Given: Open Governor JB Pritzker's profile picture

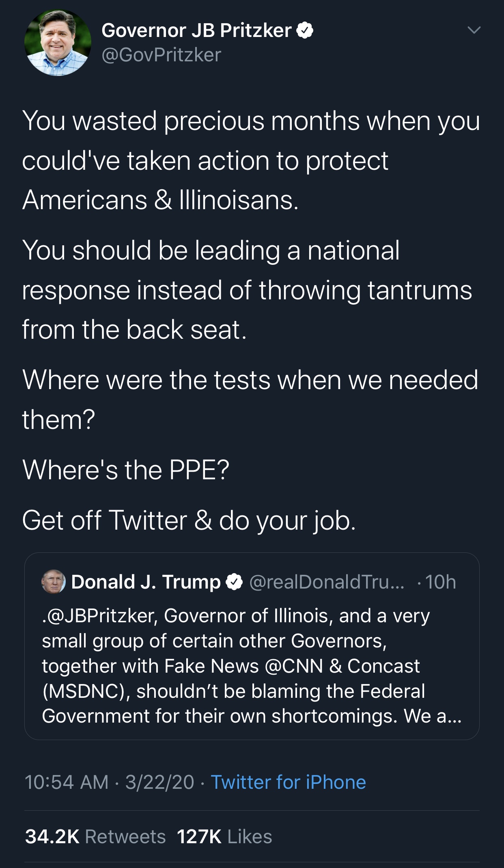Looking at the screenshot, I should pos(57,43).
